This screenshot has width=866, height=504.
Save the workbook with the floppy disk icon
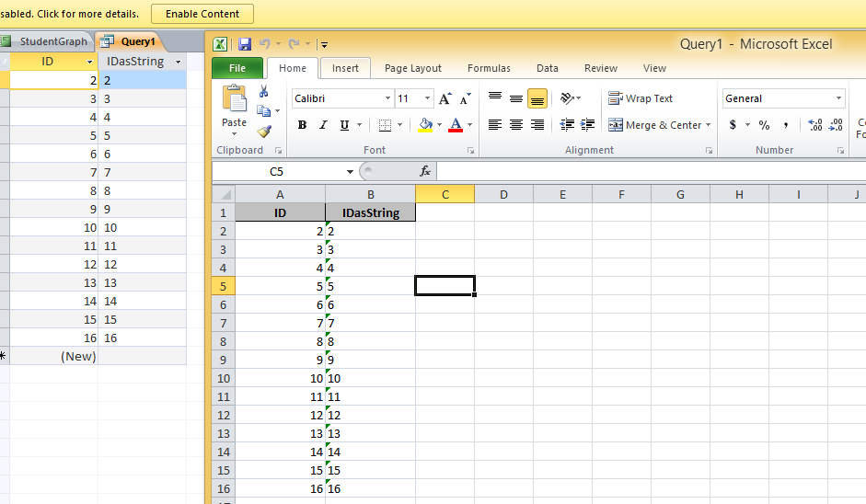(x=244, y=44)
